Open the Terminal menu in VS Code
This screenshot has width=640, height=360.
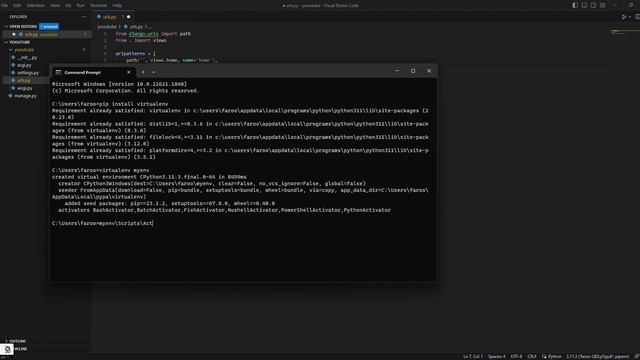(98, 5)
